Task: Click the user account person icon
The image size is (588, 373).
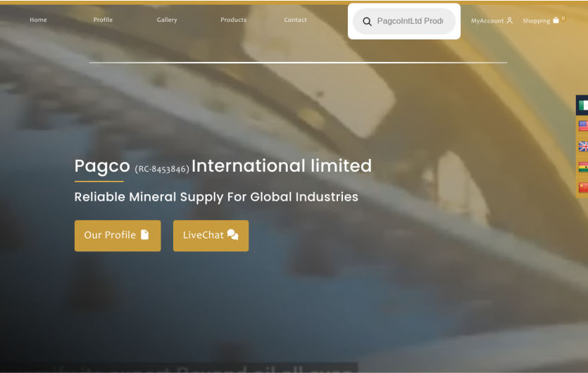Action: [509, 20]
